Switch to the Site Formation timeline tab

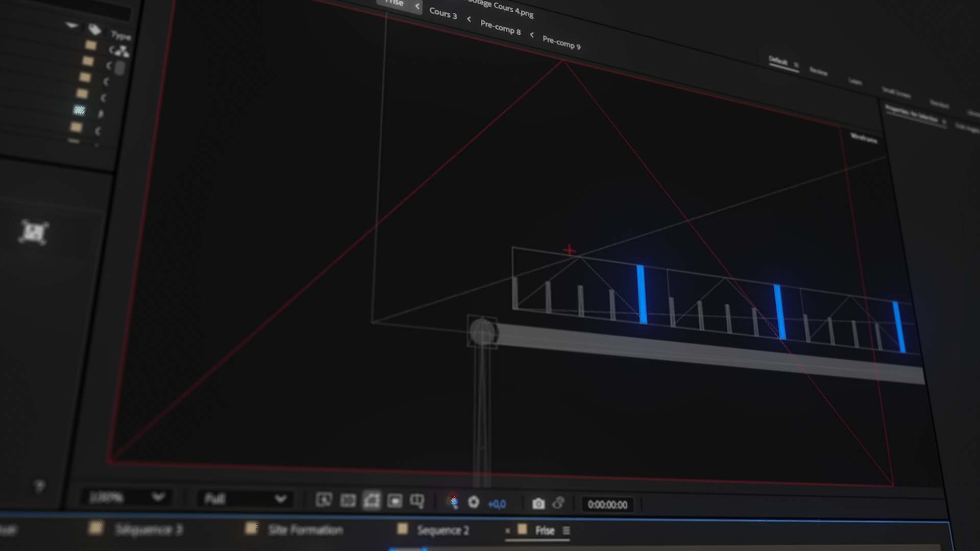[305, 530]
